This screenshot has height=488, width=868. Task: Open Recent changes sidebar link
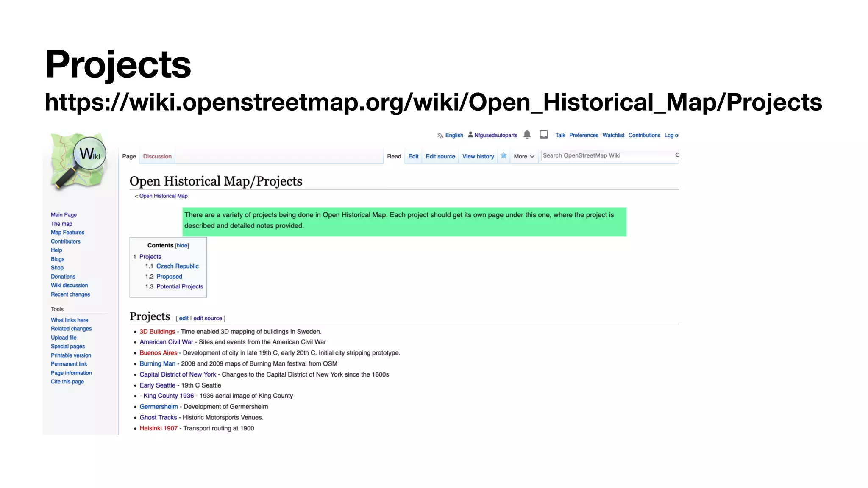pyautogui.click(x=70, y=294)
